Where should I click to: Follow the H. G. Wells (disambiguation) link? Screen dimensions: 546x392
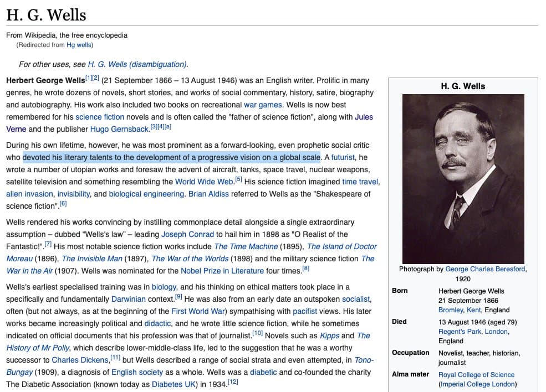137,64
